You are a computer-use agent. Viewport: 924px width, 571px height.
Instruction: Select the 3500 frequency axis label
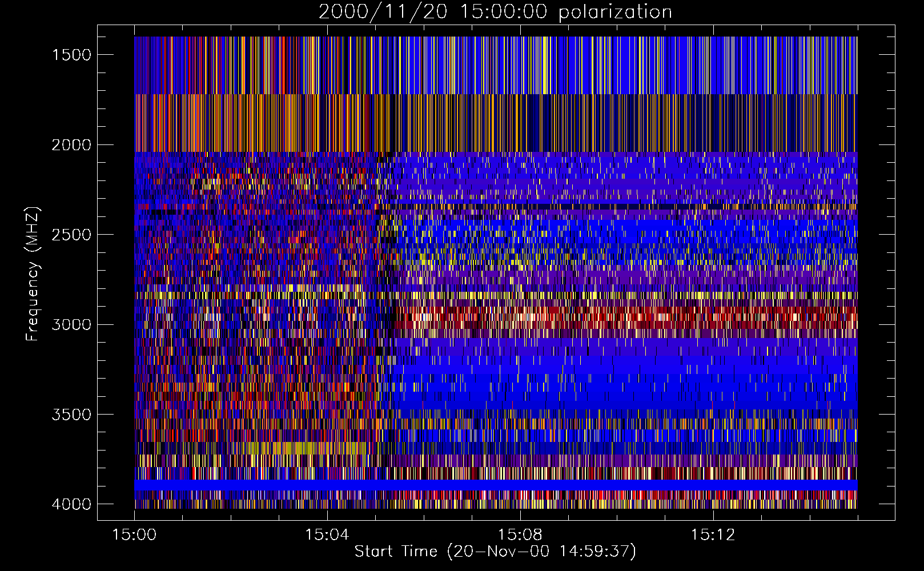[x=71, y=415]
